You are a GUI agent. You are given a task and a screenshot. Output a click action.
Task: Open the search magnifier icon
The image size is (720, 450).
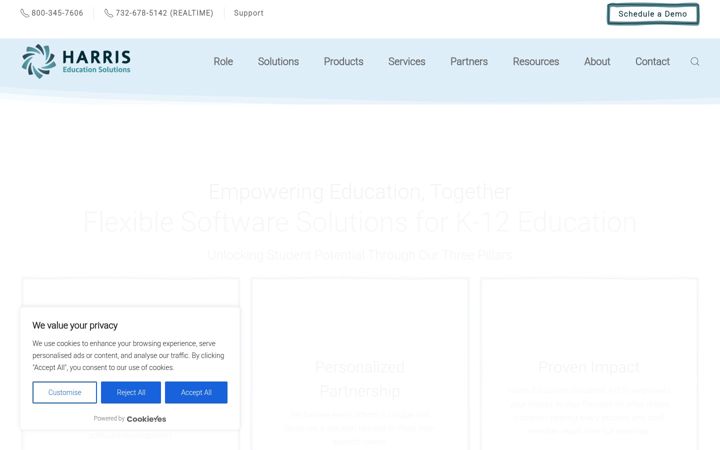pos(695,62)
